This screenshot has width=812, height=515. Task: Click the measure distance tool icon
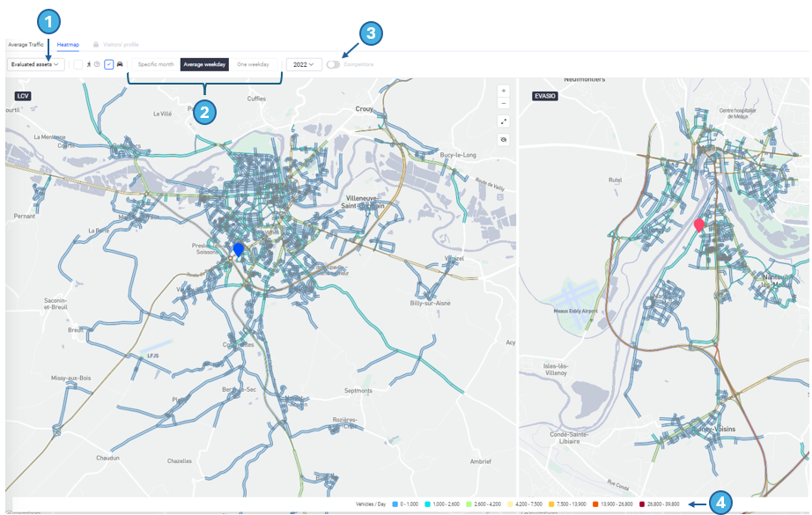point(504,121)
